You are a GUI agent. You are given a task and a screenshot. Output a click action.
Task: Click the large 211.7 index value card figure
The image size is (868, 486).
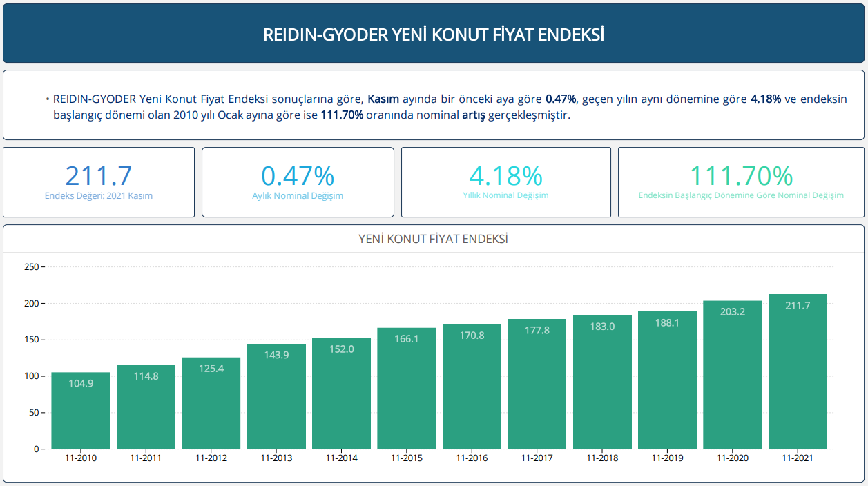point(99,176)
